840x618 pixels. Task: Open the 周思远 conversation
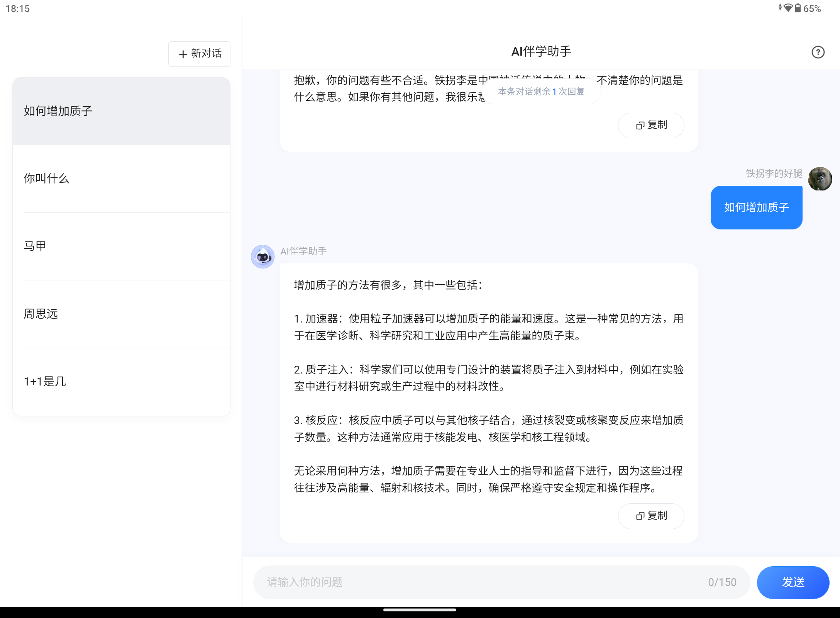click(121, 314)
